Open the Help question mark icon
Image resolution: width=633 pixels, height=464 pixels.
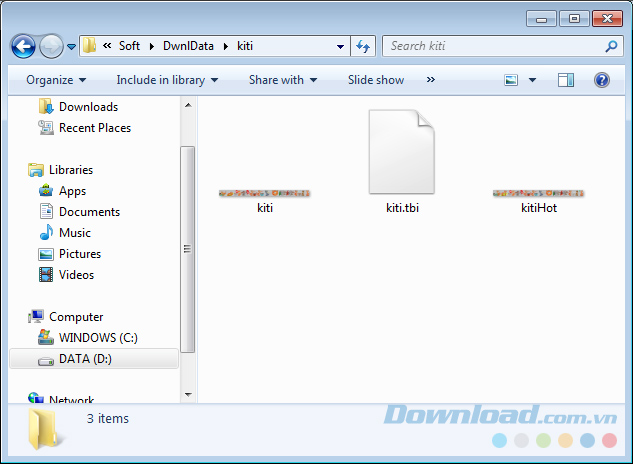[x=602, y=80]
